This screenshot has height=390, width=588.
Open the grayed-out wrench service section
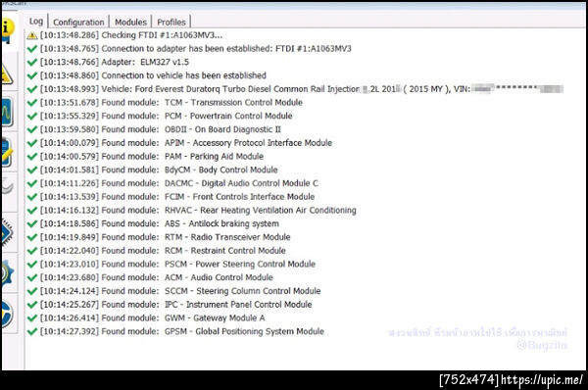(x=8, y=186)
